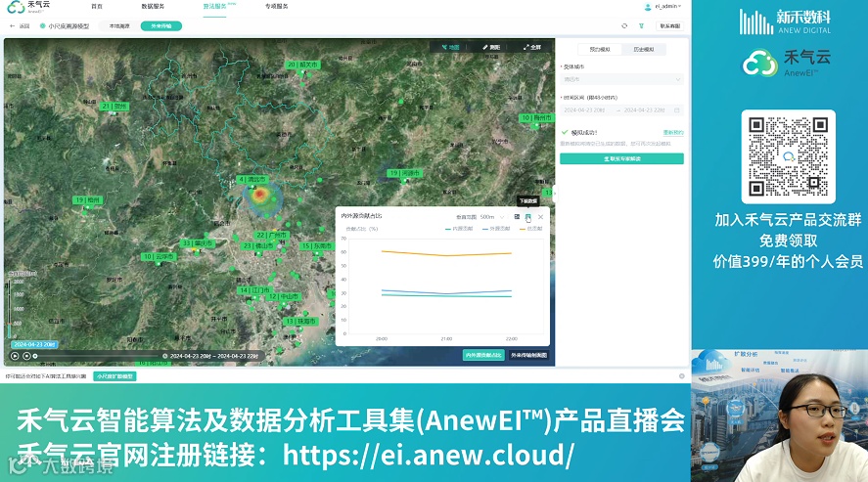This screenshot has height=482, width=868.
Task: Click the 禾气云 logo in the header
Action: (28, 7)
